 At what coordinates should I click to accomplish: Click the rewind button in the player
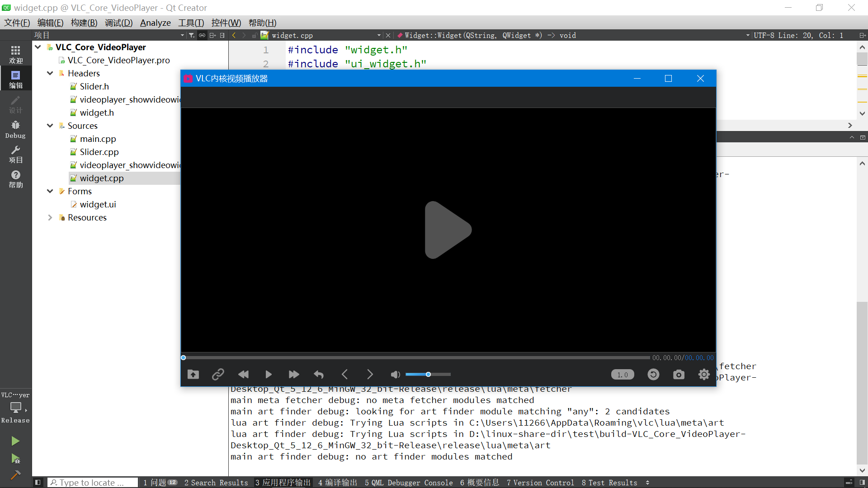coord(243,374)
